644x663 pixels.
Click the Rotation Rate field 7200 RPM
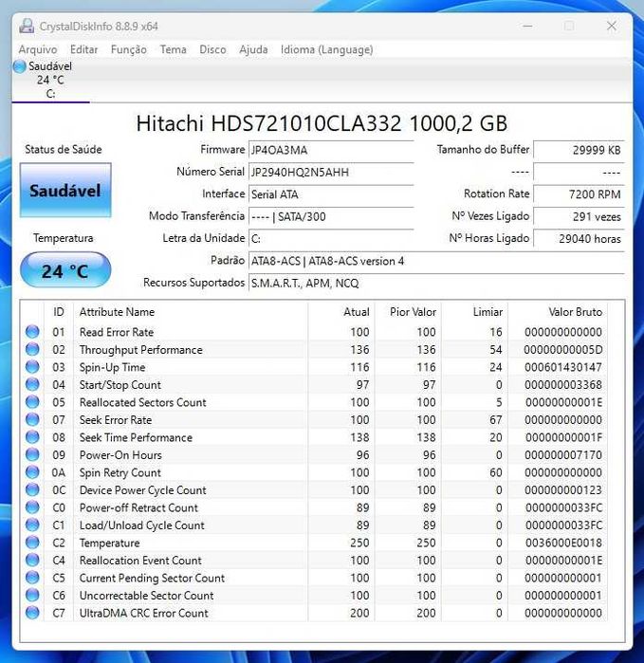coord(579,194)
